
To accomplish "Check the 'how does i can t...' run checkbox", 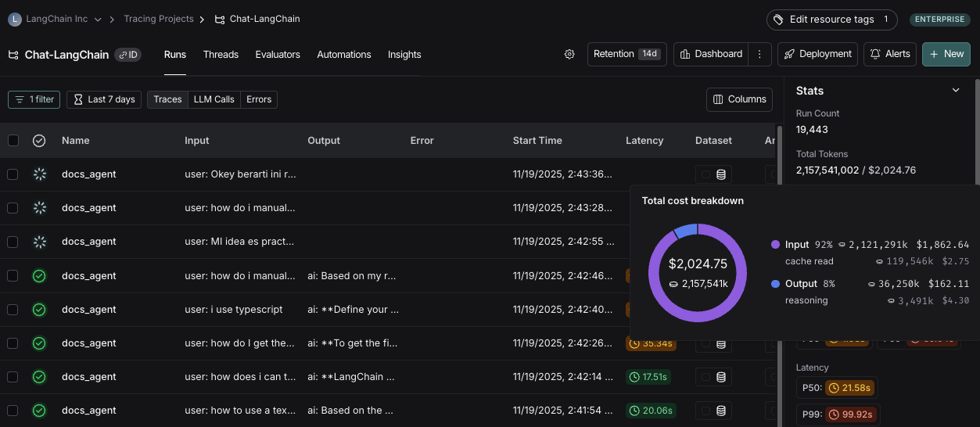I will 13,376.
